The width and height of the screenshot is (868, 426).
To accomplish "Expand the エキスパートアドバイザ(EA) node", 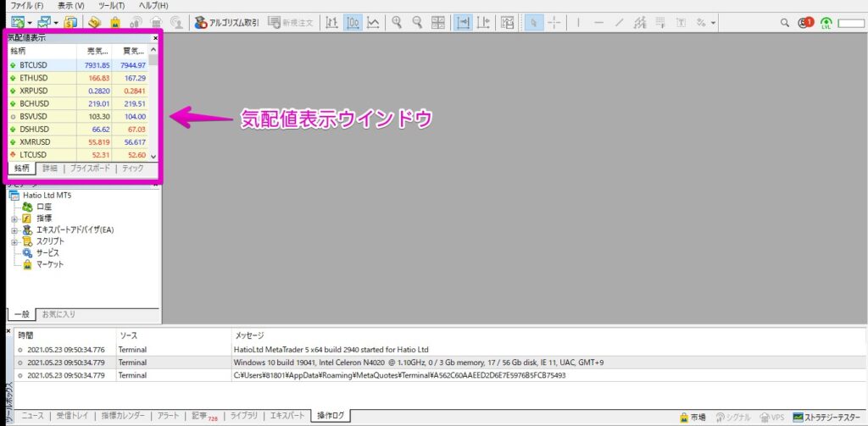I will 14,230.
